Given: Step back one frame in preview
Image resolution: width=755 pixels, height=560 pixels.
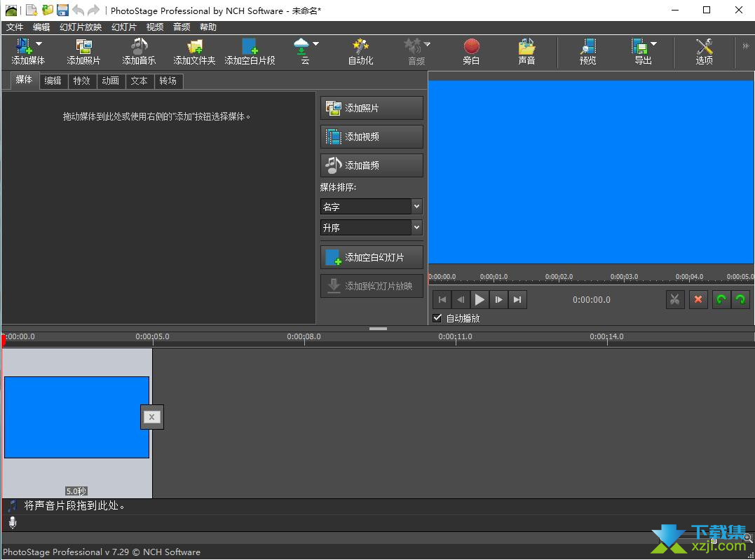Looking at the screenshot, I should point(461,299).
